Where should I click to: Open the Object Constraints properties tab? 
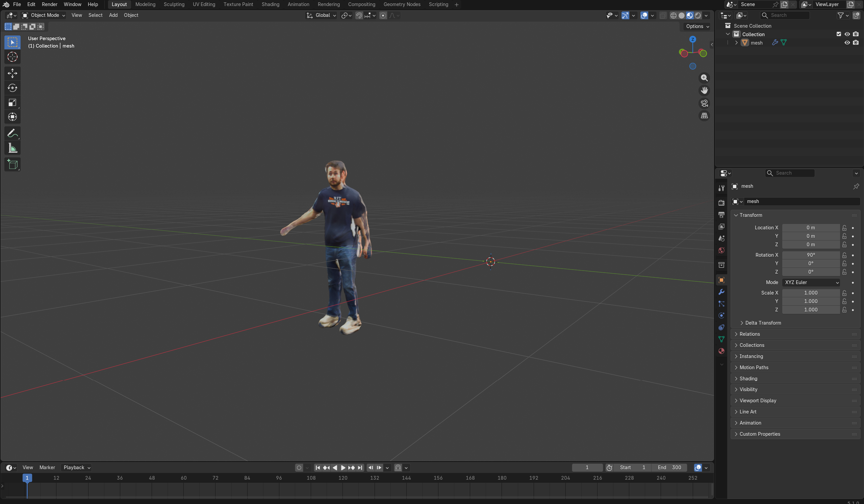pos(721,327)
